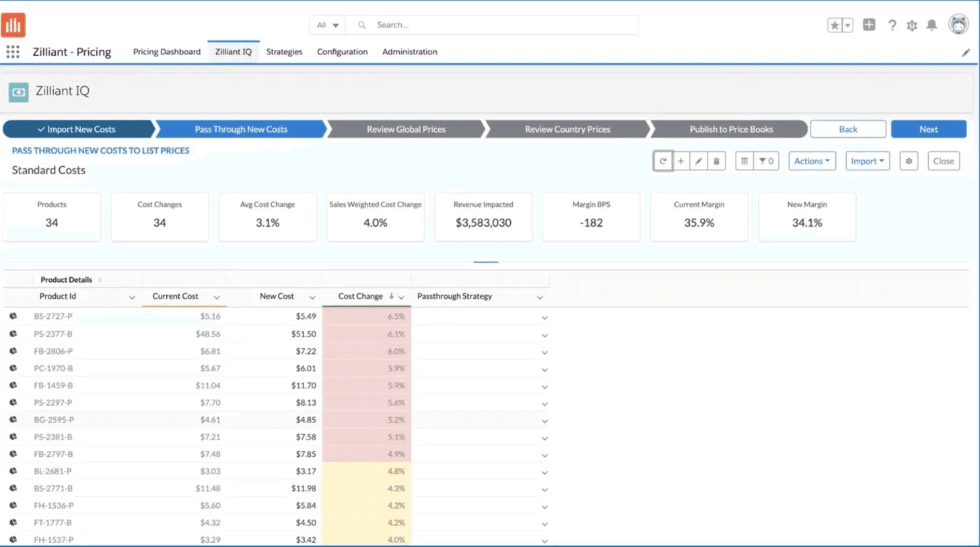Image resolution: width=980 pixels, height=547 pixels.
Task: Click the pie chart icon for PS-2377-B
Action: click(13, 333)
